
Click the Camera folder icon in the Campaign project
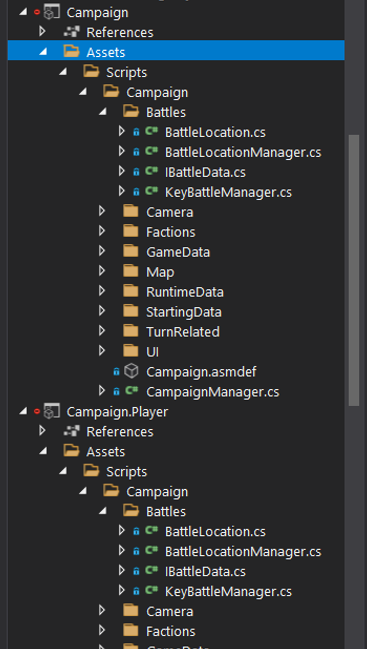(131, 212)
